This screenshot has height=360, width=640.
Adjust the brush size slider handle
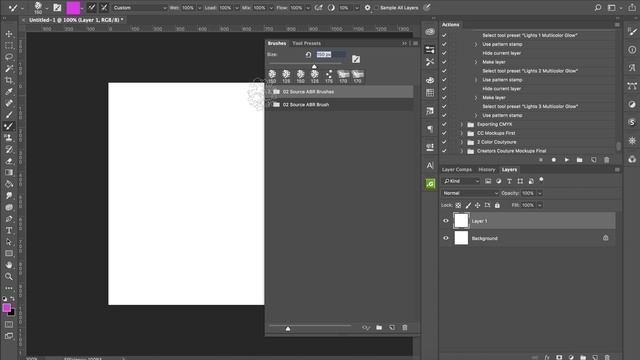[314, 66]
